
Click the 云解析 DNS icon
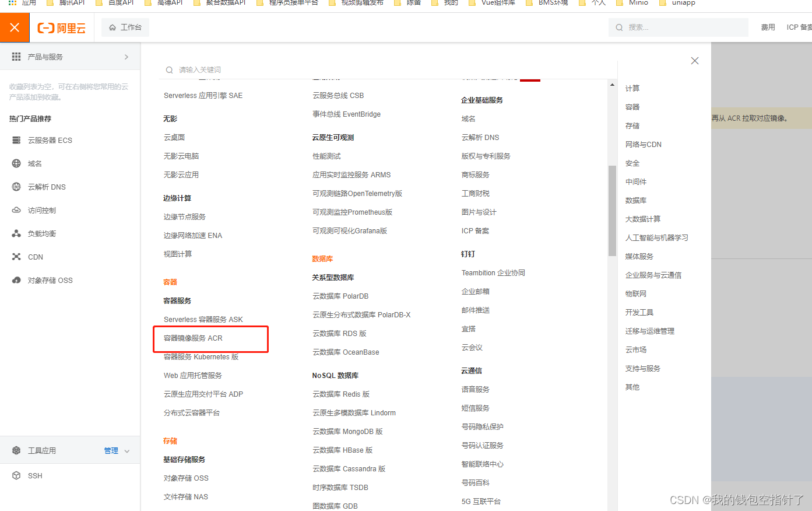coord(16,187)
